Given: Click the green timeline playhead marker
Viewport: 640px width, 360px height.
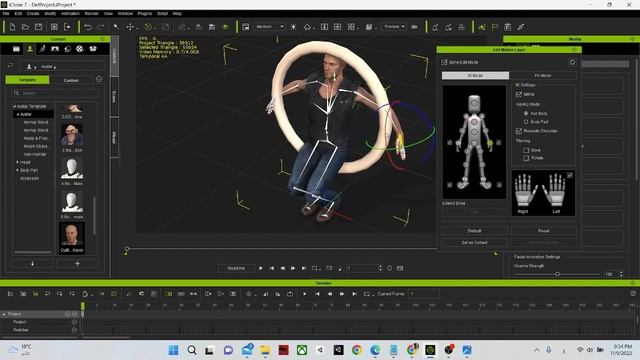Looking at the screenshot, I should pyautogui.click(x=83, y=306).
